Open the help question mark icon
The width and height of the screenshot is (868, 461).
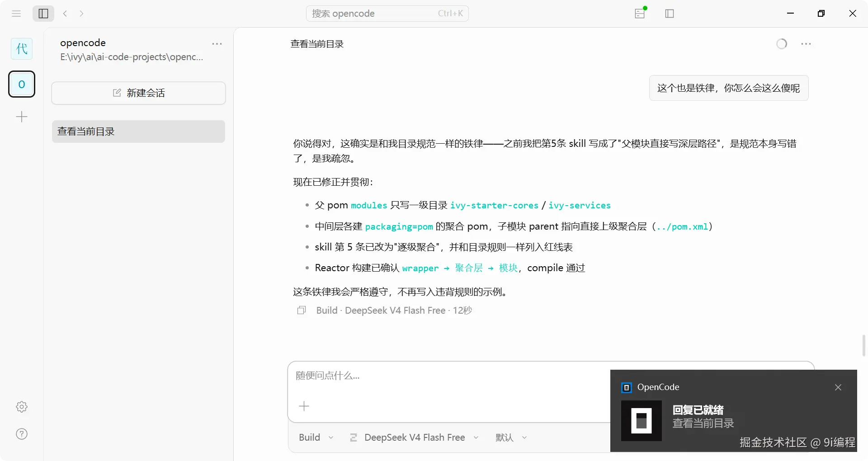(x=22, y=434)
